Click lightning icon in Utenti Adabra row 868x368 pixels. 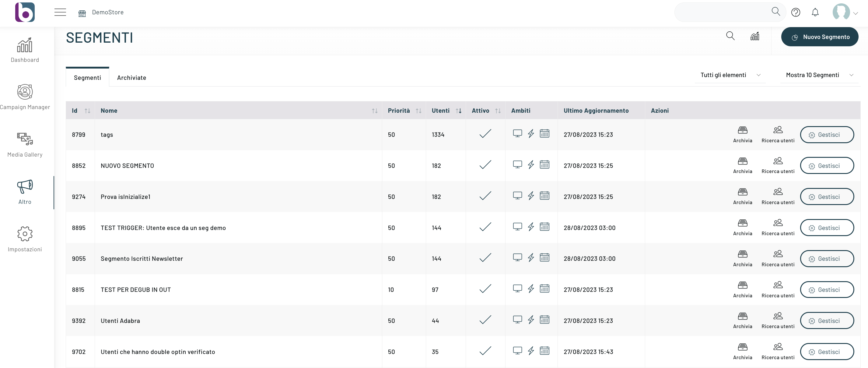point(531,320)
